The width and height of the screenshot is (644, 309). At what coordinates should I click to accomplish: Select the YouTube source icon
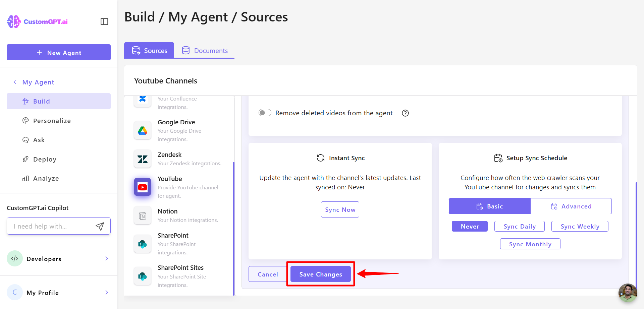click(x=143, y=187)
